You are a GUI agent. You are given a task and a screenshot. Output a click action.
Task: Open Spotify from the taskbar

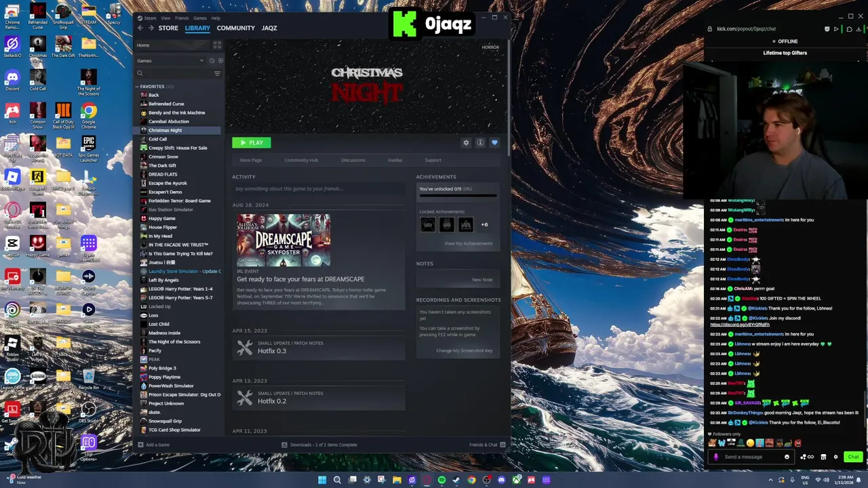441,480
